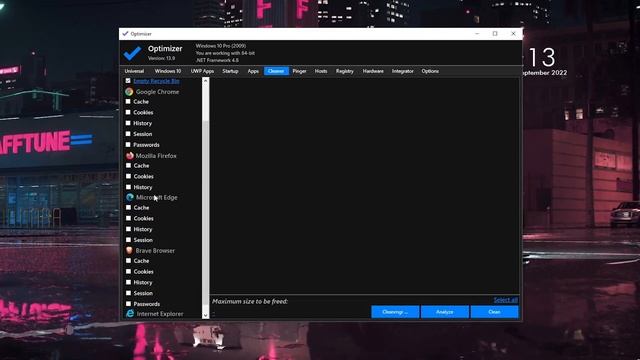Switch to the Hosts tab
This screenshot has height=360, width=640.
pyautogui.click(x=321, y=71)
